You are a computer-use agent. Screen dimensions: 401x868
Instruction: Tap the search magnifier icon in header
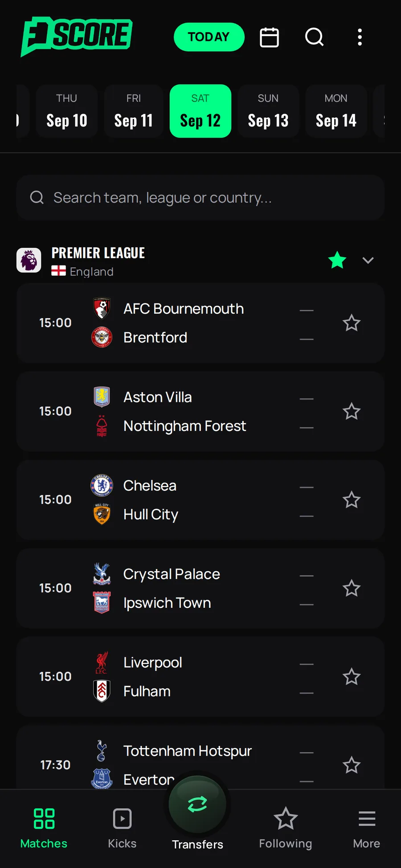[x=314, y=37]
